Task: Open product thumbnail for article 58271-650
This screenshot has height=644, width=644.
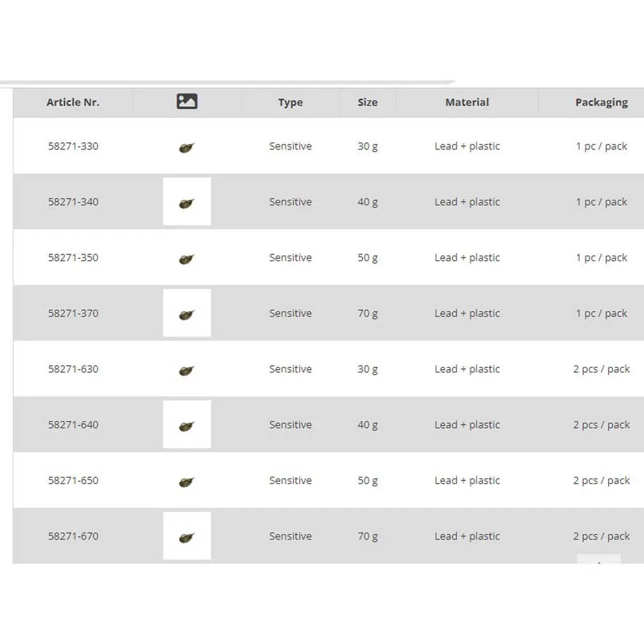Action: (x=187, y=482)
